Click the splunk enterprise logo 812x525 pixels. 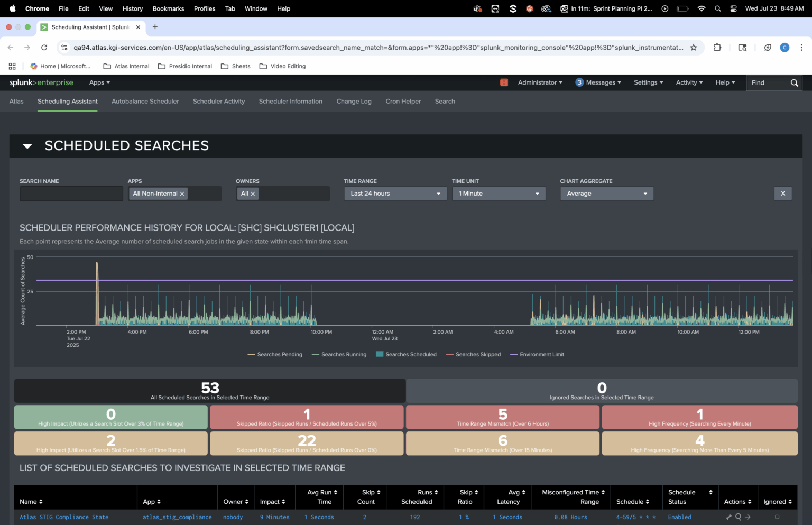tap(41, 82)
